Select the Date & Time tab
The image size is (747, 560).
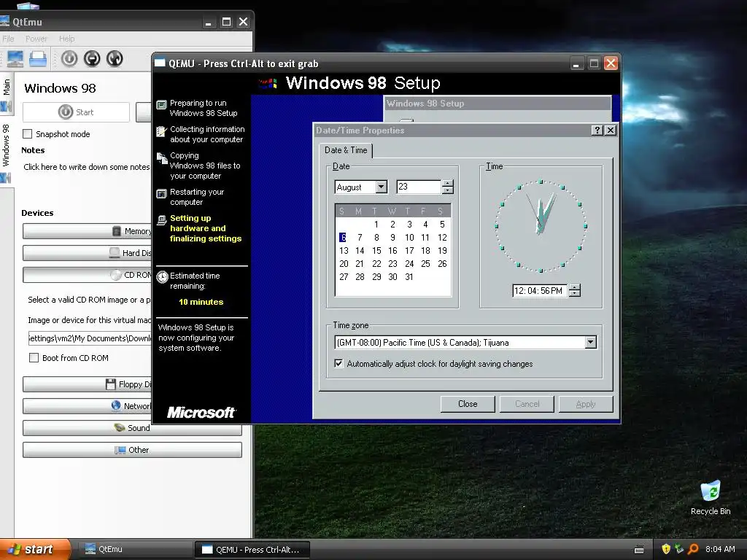346,150
